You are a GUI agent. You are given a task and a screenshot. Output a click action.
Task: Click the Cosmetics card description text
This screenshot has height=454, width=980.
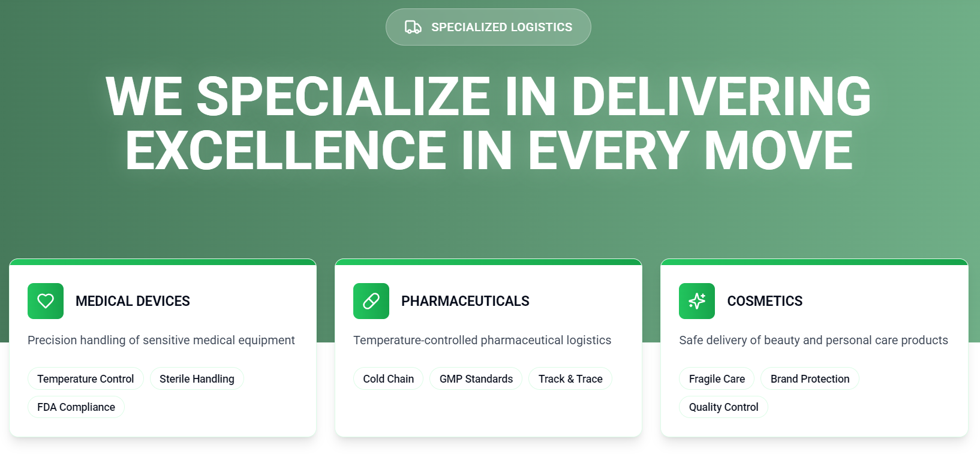tap(813, 340)
